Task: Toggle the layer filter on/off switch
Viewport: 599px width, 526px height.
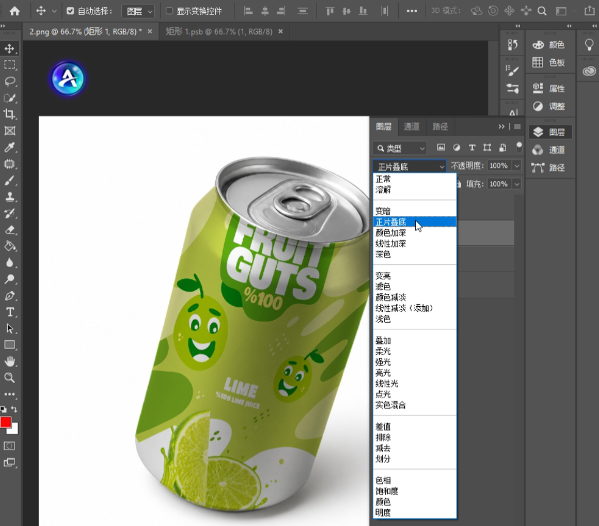Action: pyautogui.click(x=519, y=147)
